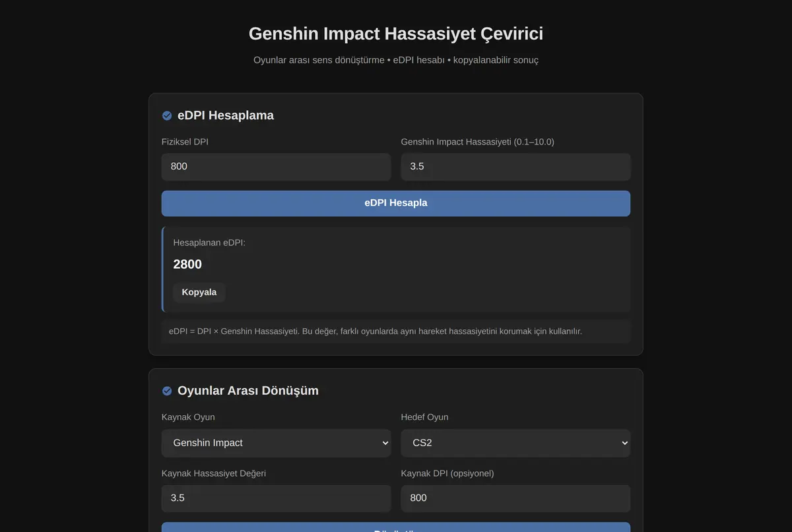Select the calculated eDPI value 2800
Screen dimensions: 792x532
point(187,265)
